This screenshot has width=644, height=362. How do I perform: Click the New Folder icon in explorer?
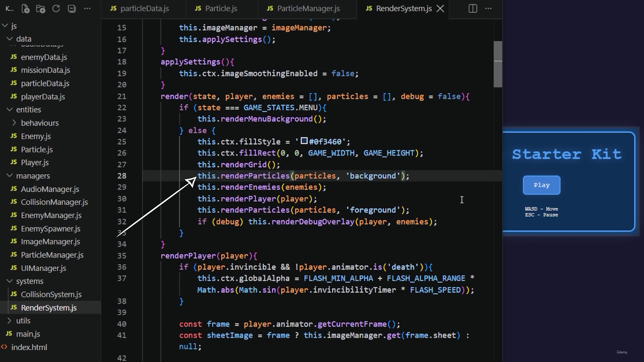[41, 9]
